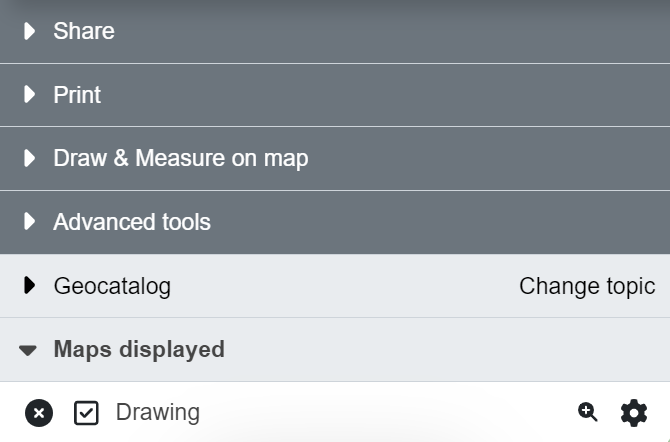
Task: Click blank space in the Geocatalog row
Action: click(x=340, y=286)
